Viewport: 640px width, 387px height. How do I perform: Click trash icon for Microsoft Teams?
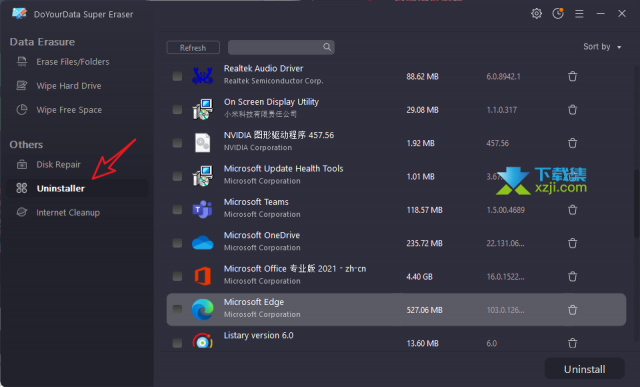coord(573,210)
